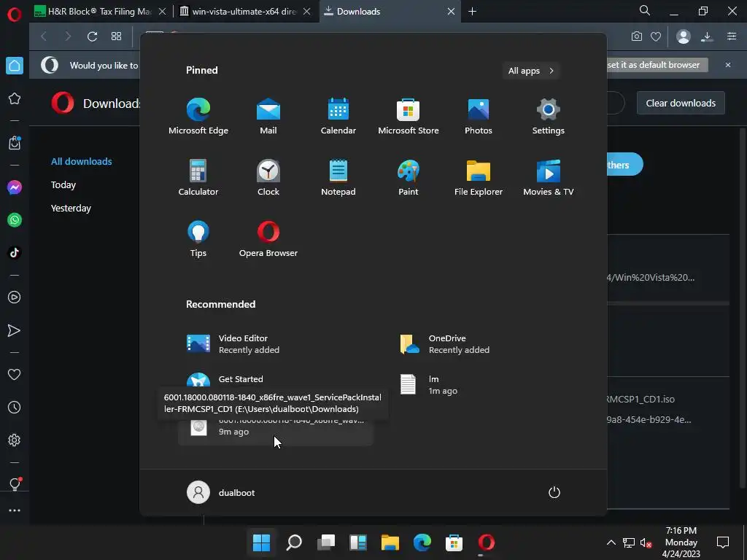
Task: Reload the page in Opera
Action: click(x=92, y=36)
